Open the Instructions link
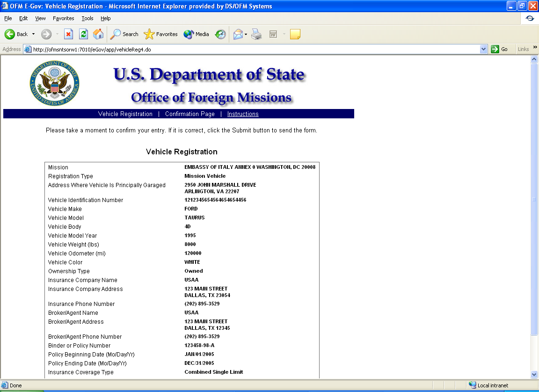 (x=243, y=114)
